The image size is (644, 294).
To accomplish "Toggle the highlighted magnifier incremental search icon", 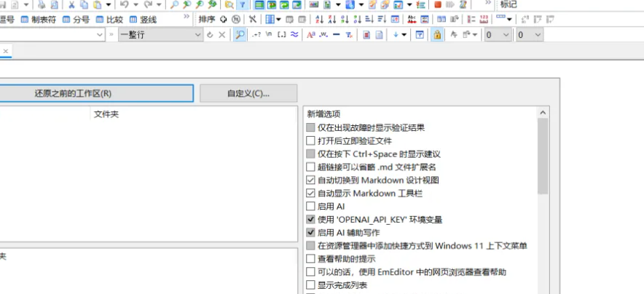I will point(240,35).
